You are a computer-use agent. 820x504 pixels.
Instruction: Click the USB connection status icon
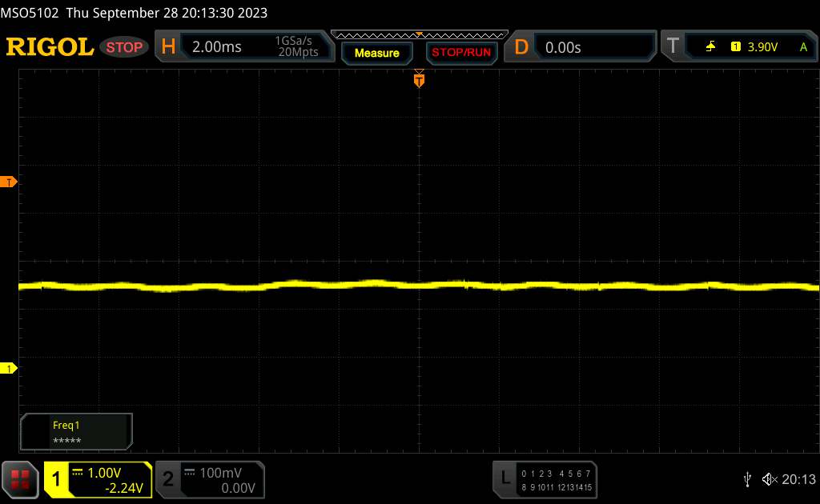(x=747, y=479)
